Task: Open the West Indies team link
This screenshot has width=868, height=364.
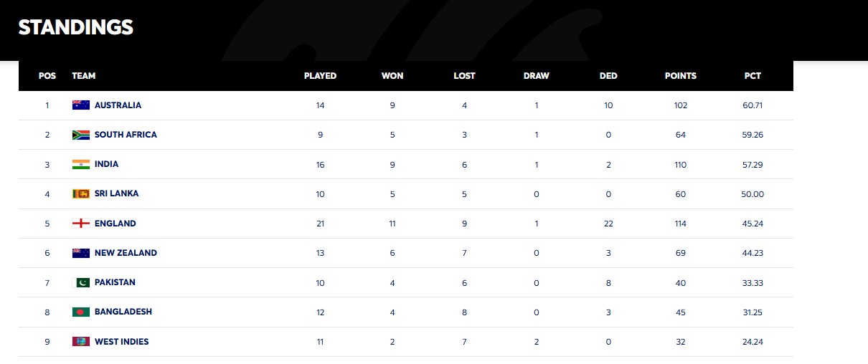Action: click(121, 342)
